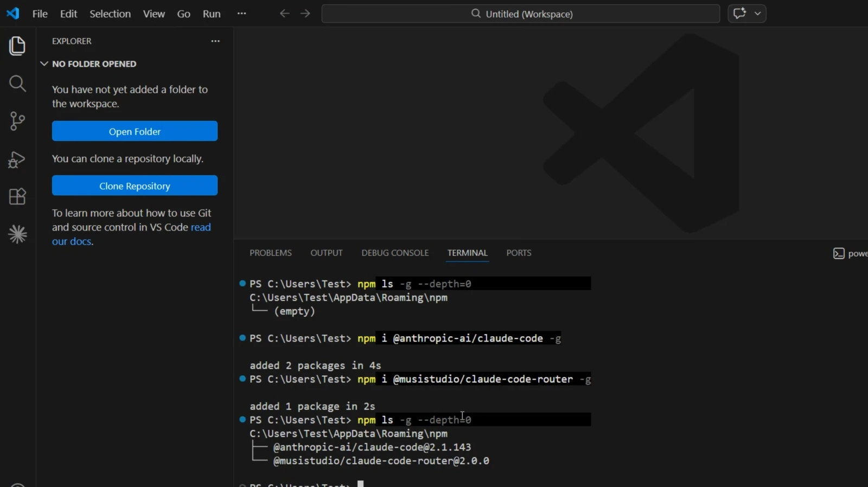The height and width of the screenshot is (487, 868).
Task: Open the chat dropdown arrow in title bar
Action: point(757,14)
